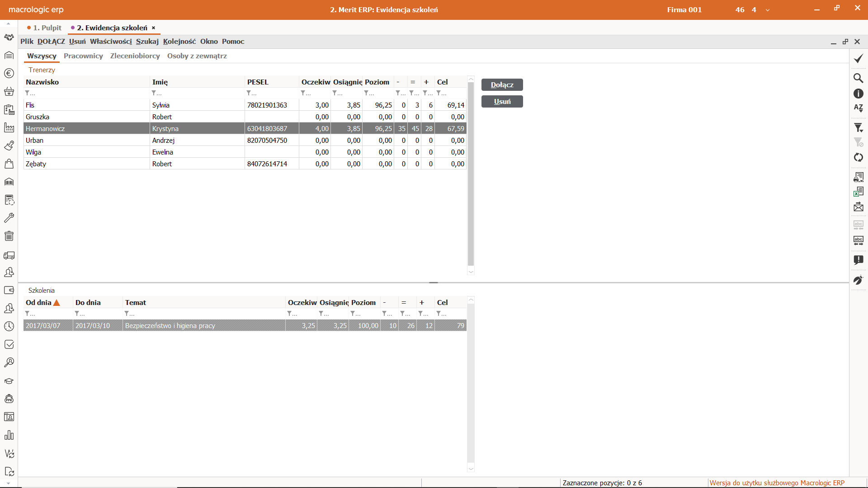This screenshot has width=868, height=488.
Task: Click the Trenerzy table vertical scrollbar
Action: click(471, 174)
